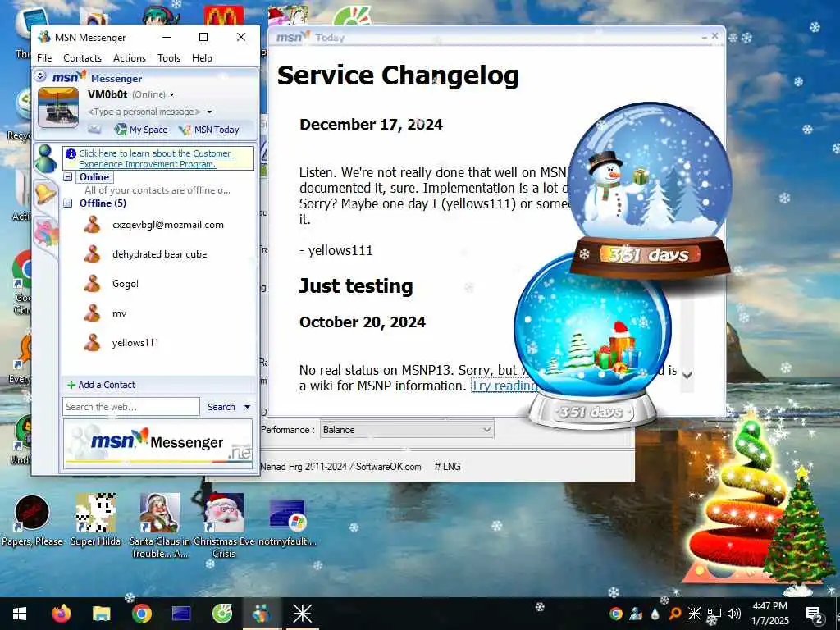840x630 pixels.
Task: Click the SoftwareOK.com footer text
Action: [388, 467]
